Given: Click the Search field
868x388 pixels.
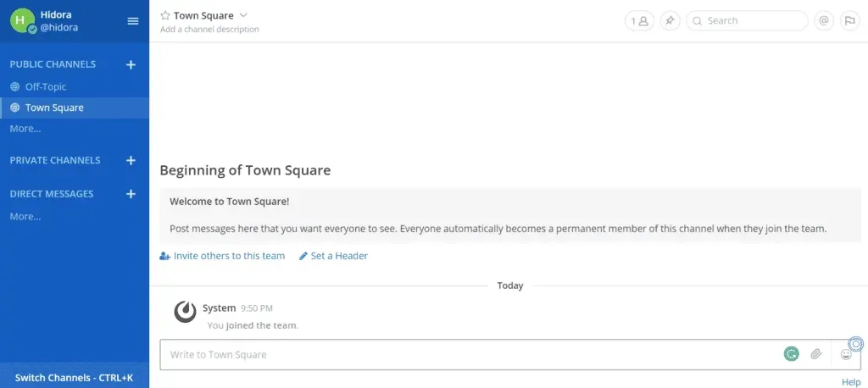Looking at the screenshot, I should (746, 21).
